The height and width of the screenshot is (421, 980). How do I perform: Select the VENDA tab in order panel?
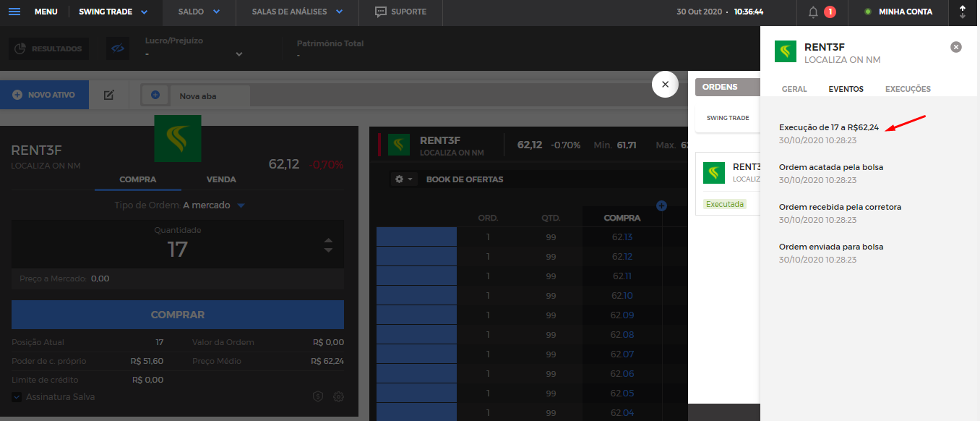(x=221, y=179)
